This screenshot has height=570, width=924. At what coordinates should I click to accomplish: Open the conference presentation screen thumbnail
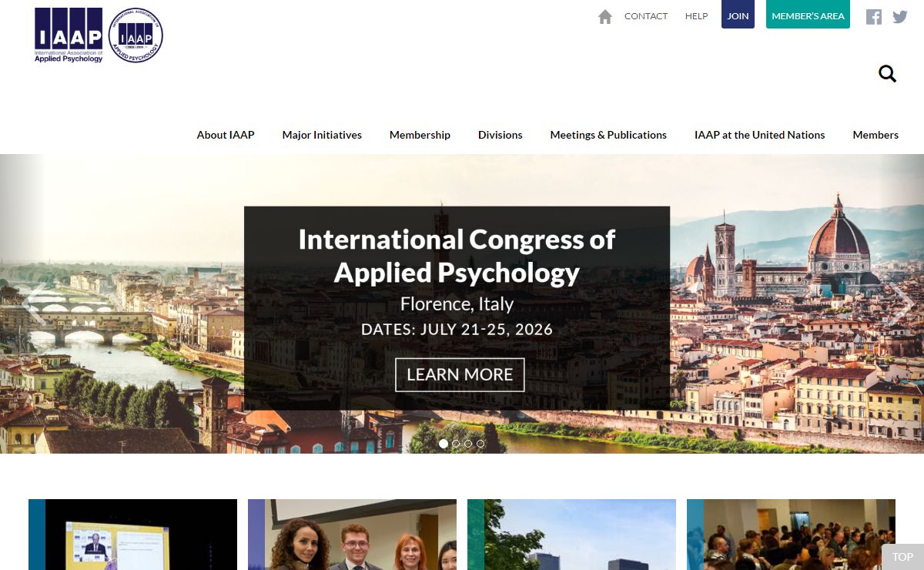point(132,535)
